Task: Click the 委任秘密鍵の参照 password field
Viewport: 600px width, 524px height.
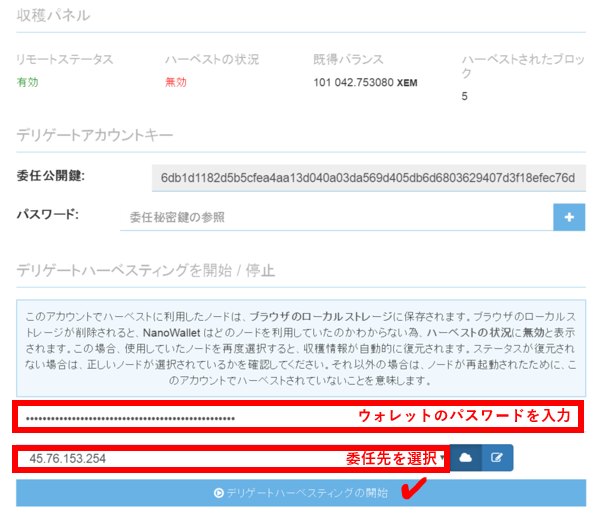Action: click(336, 217)
